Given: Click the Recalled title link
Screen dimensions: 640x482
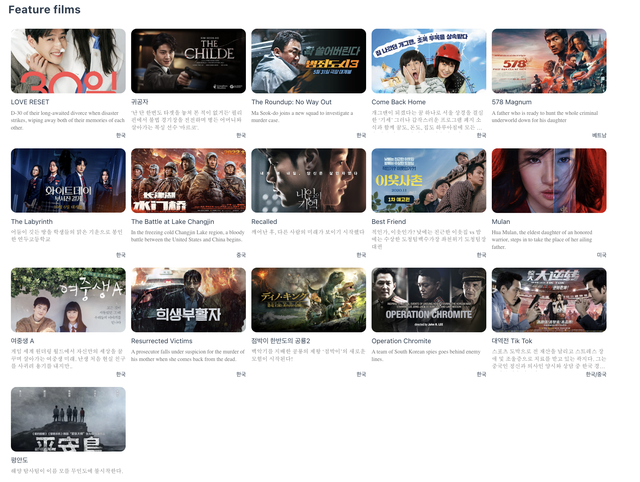Looking at the screenshot, I should [264, 222].
